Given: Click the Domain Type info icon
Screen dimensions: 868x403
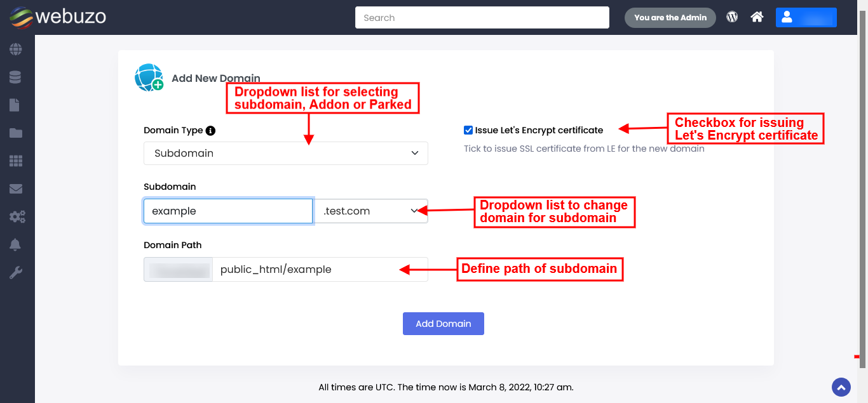Looking at the screenshot, I should [x=210, y=131].
